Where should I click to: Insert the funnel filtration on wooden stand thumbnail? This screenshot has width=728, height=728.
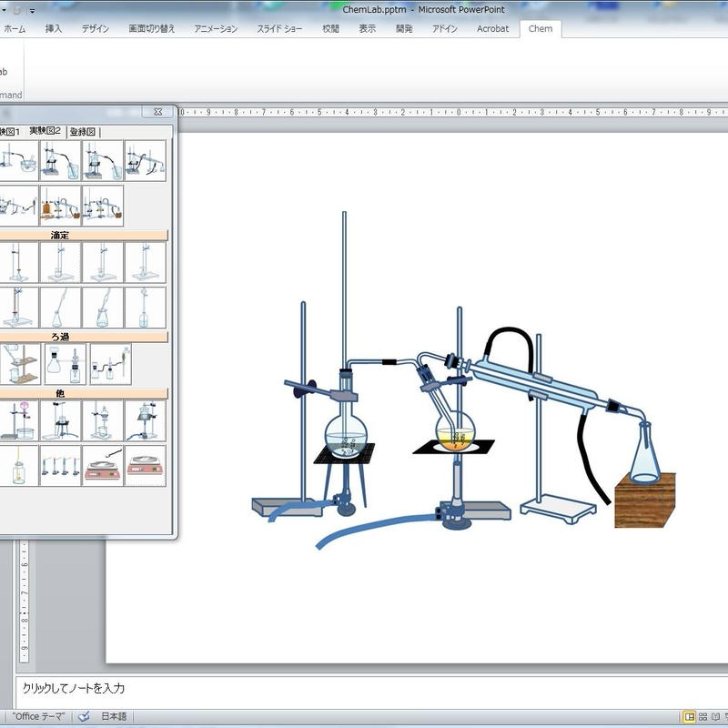(19, 364)
